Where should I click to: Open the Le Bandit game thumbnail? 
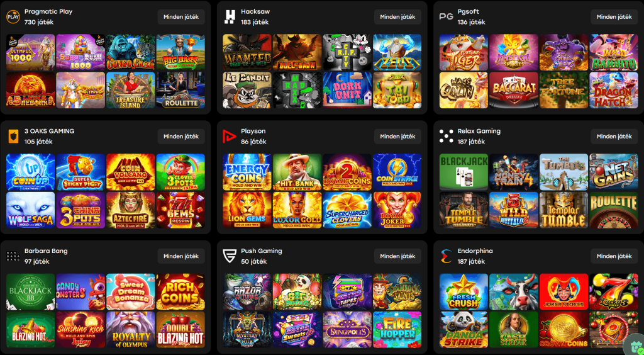click(247, 90)
